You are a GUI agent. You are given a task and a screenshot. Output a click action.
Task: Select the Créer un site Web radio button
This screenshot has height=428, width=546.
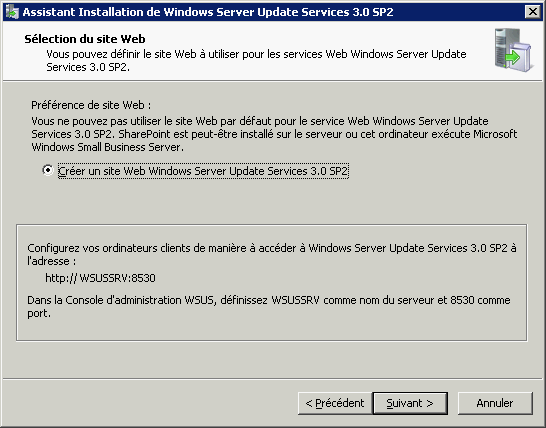click(x=48, y=170)
